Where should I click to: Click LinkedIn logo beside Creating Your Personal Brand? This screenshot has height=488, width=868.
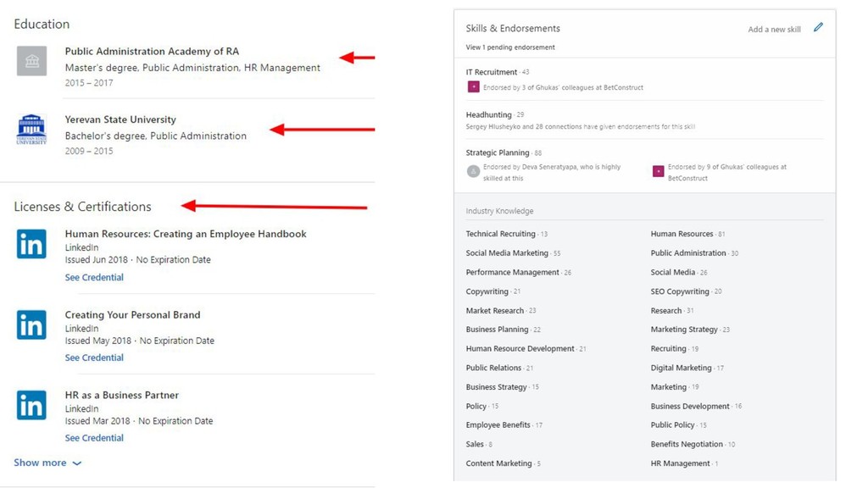(31, 324)
